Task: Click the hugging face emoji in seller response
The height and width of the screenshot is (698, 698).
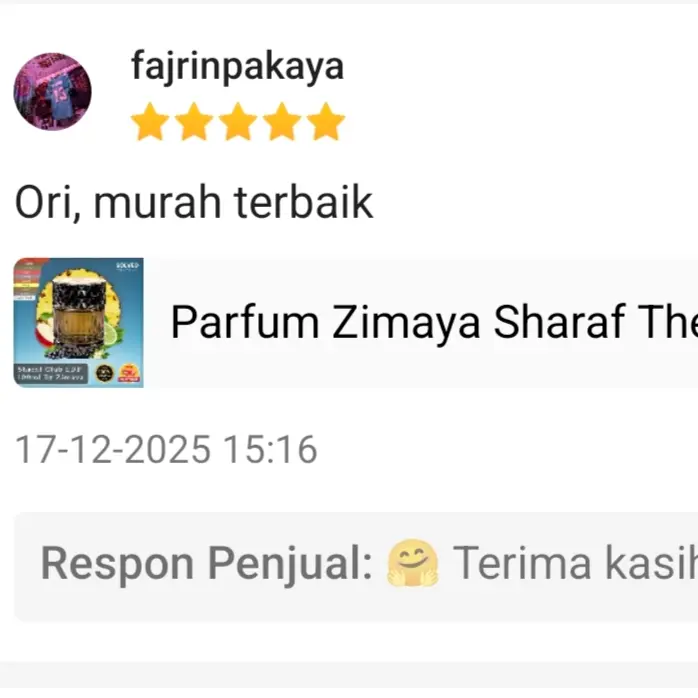Action: point(413,563)
